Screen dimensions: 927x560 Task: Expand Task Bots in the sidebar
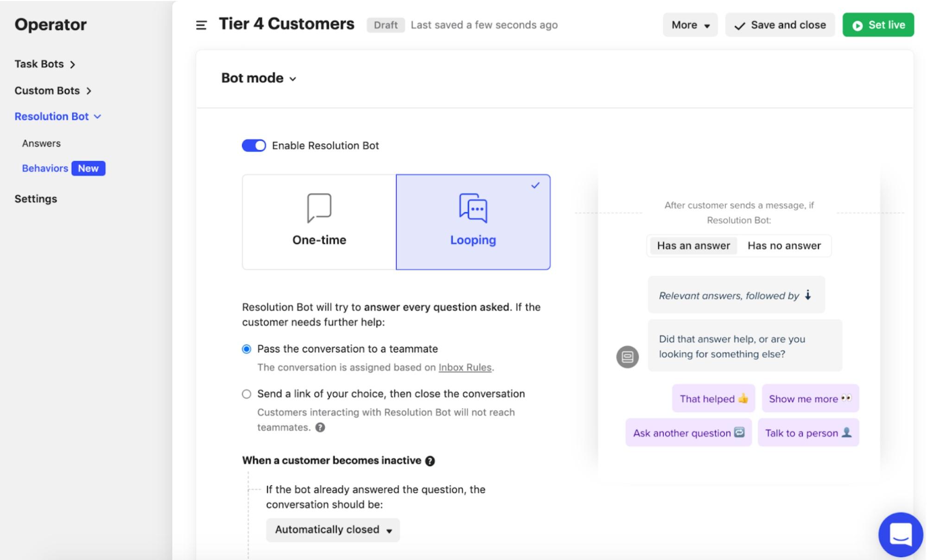coord(45,64)
